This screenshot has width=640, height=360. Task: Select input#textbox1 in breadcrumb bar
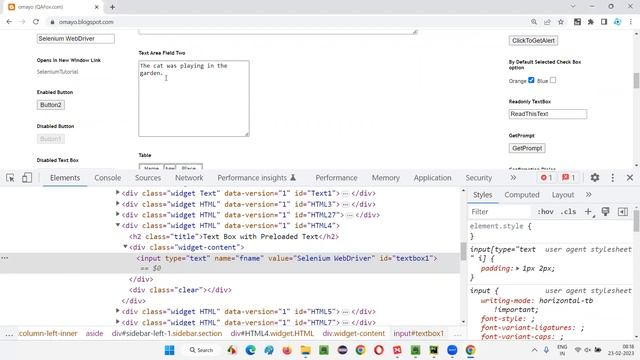coord(418,333)
